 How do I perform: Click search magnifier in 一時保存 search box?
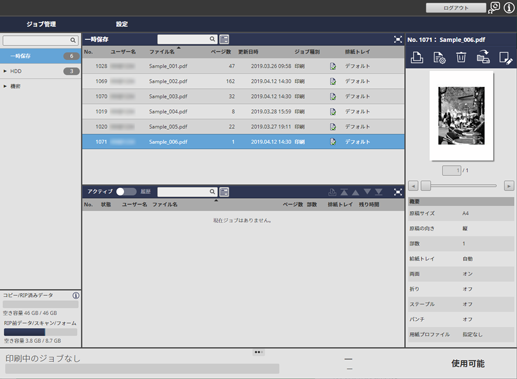tap(212, 39)
